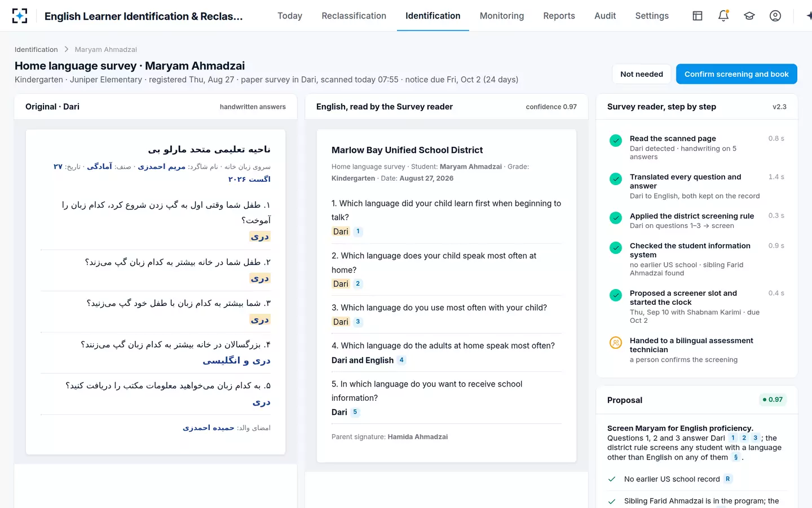812x508 pixels.
Task: Click the check beside Translated every question
Action: tap(616, 179)
